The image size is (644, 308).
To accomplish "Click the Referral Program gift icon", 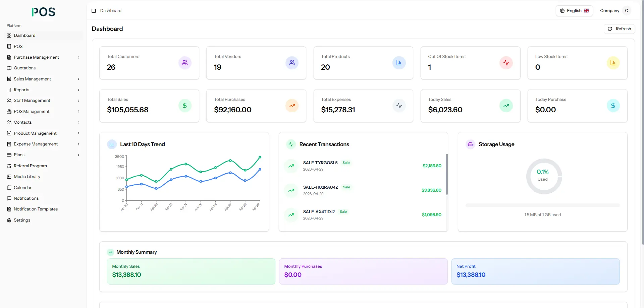I will (x=9, y=166).
